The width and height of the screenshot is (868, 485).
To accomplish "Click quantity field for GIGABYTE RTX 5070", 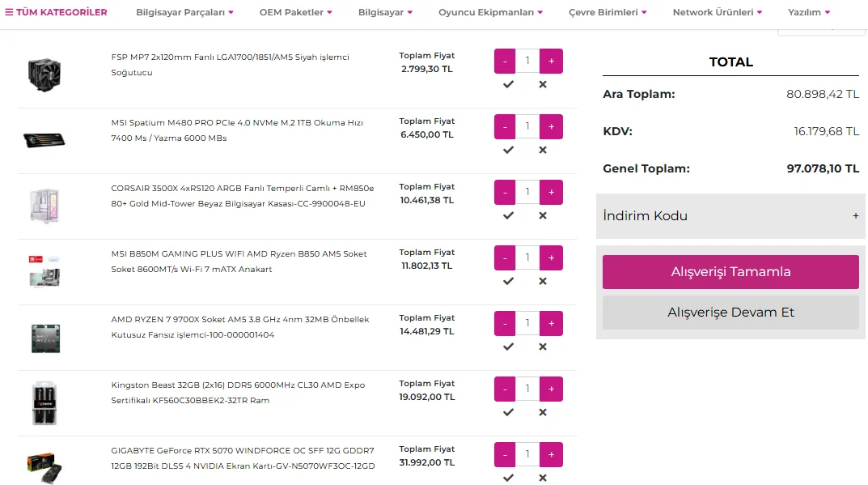I will tap(527, 454).
